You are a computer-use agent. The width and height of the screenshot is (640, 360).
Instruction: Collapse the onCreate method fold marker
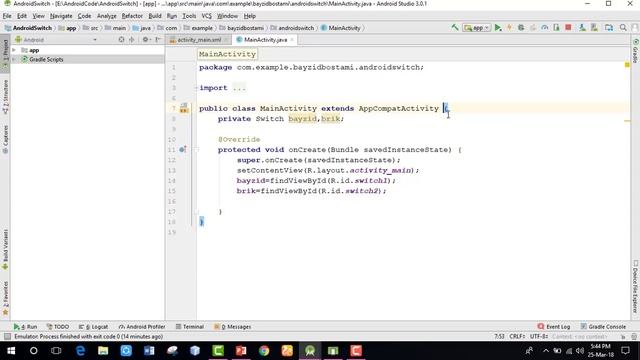pos(196,150)
